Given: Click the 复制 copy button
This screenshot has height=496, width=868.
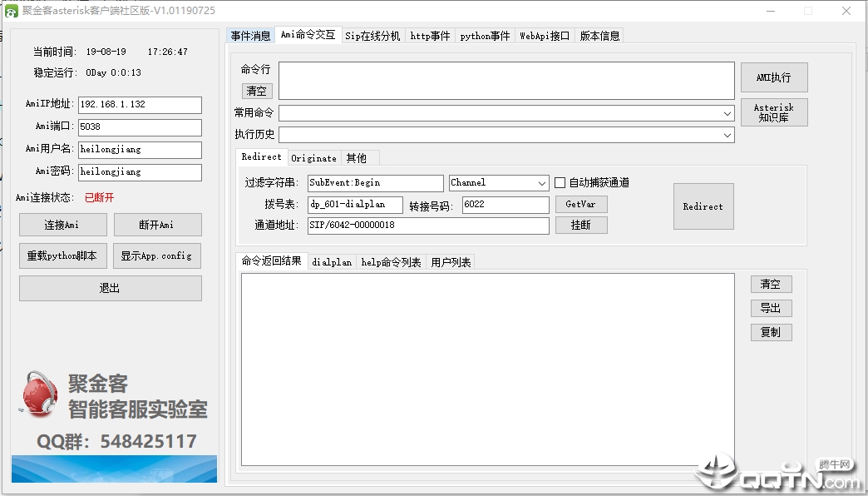Looking at the screenshot, I should (771, 333).
